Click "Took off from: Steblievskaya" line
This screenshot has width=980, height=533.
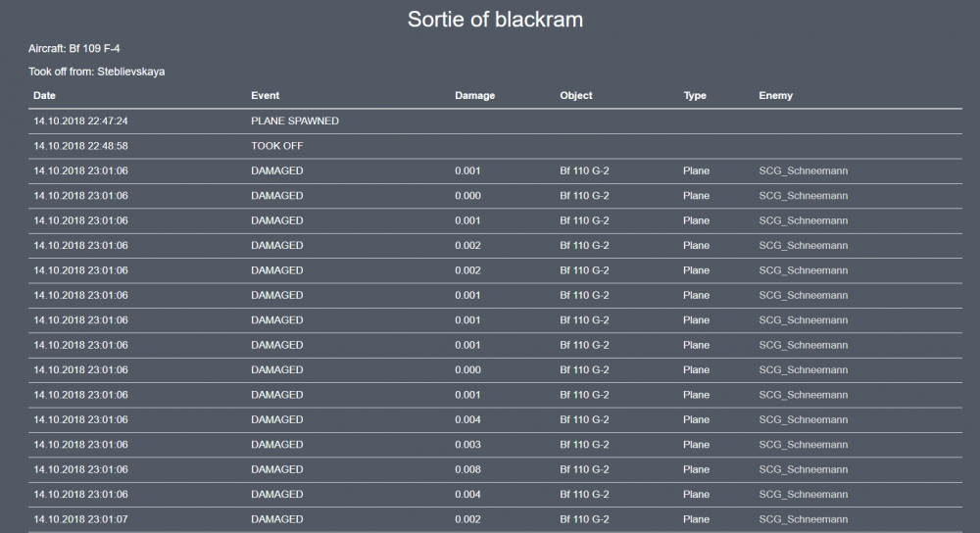pos(96,72)
